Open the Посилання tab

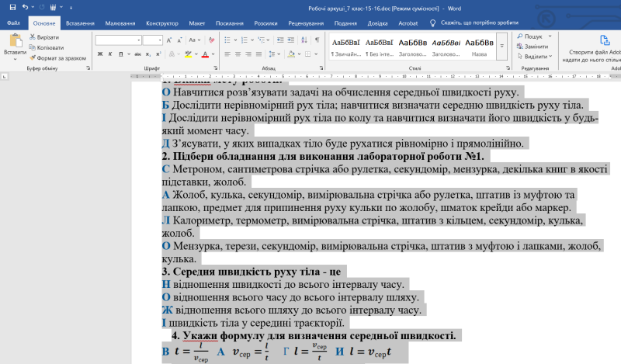point(229,23)
